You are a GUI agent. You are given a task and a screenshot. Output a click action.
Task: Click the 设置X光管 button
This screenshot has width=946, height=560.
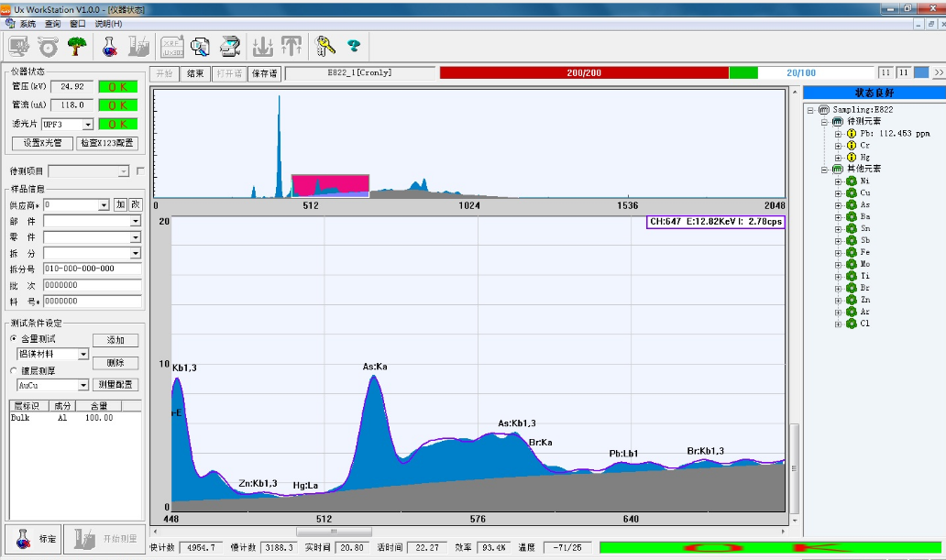(x=41, y=143)
